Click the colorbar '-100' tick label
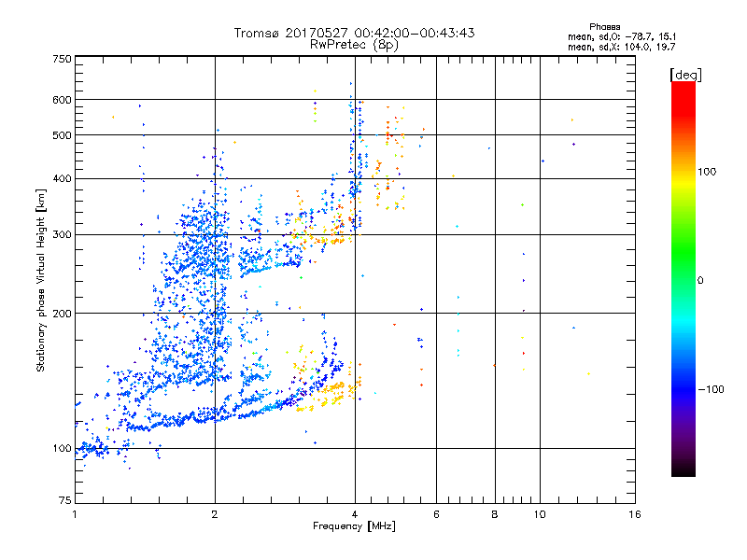The height and width of the screenshot is (560, 747). click(711, 389)
